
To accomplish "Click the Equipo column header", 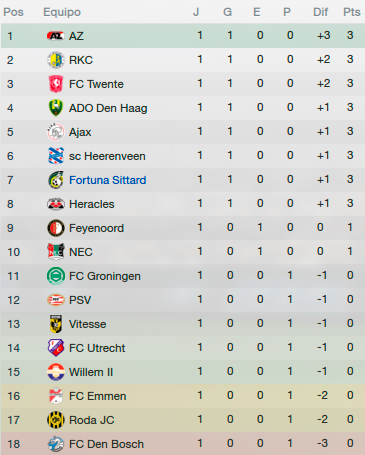I will click(62, 12).
